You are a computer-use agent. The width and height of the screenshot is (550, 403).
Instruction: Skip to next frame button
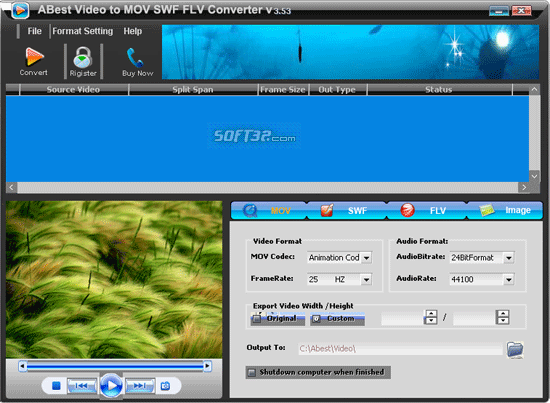[140, 386]
